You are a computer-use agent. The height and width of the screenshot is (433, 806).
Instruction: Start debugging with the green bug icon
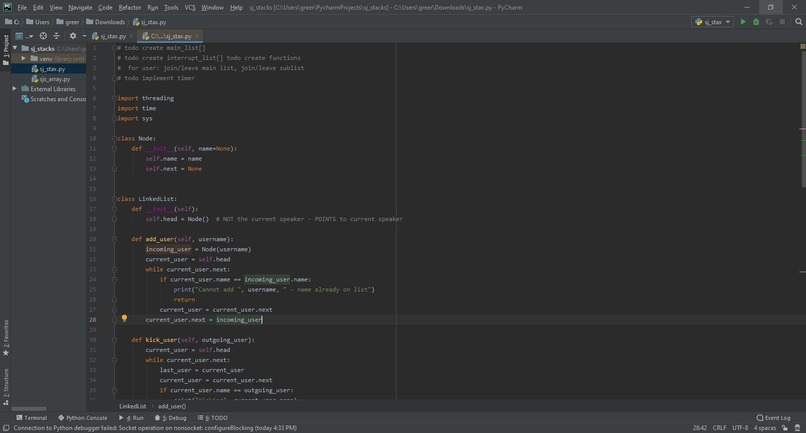point(756,22)
